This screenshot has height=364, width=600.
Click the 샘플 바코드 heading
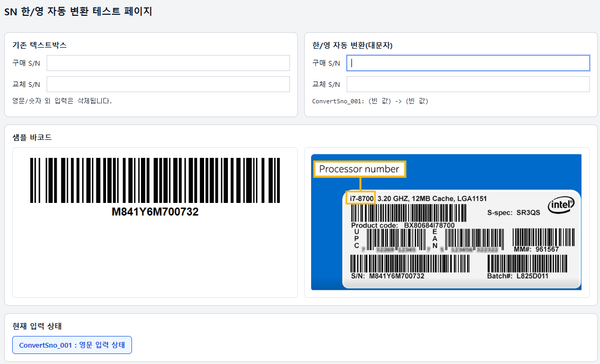click(32, 137)
